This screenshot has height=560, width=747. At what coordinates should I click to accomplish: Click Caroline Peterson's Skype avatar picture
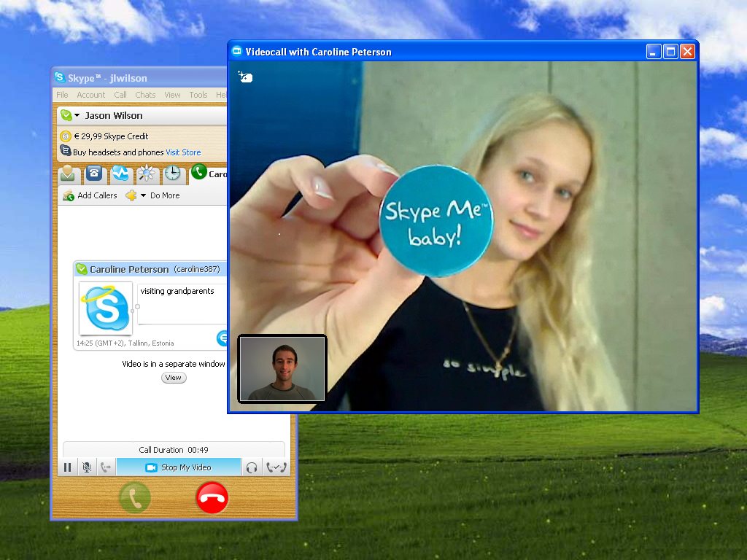pos(106,308)
